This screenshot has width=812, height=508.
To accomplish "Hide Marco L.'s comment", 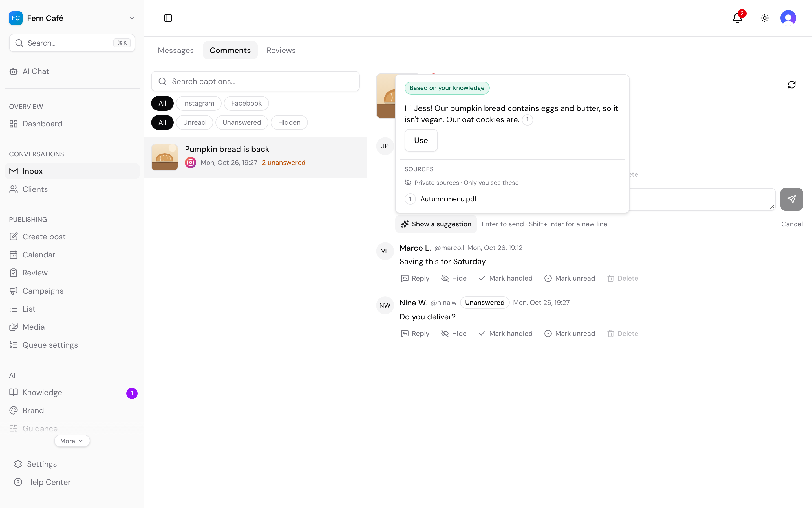I will pyautogui.click(x=454, y=278).
